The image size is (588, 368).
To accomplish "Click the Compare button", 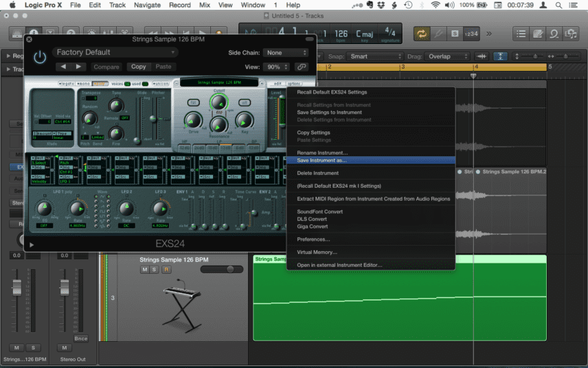I will point(106,67).
